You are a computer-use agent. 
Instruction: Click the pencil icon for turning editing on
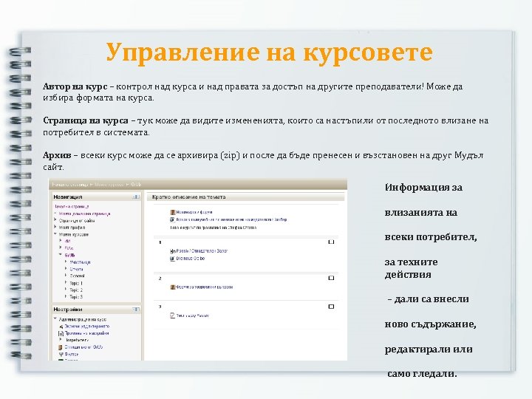[x=61, y=327]
